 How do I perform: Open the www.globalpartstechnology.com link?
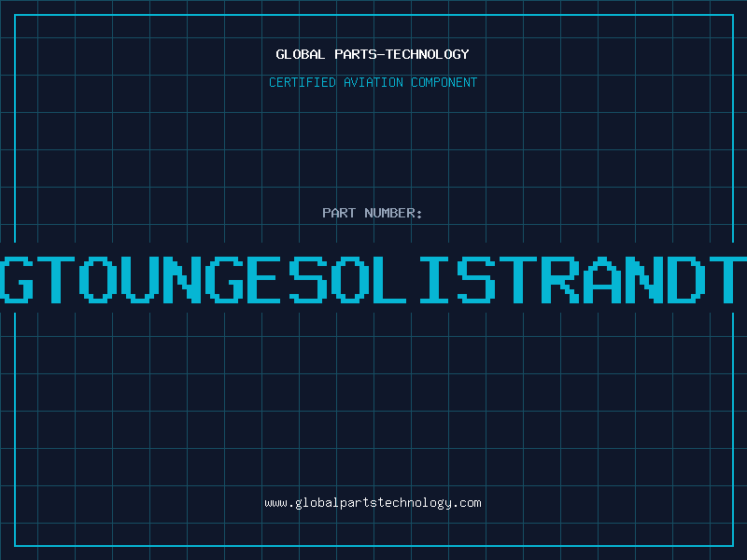click(373, 503)
